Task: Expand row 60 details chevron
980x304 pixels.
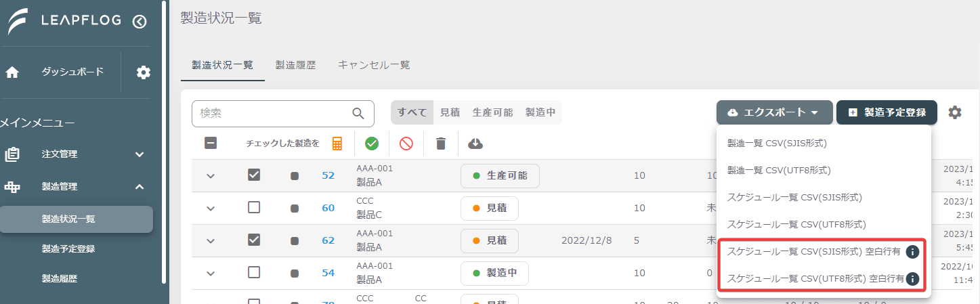Action: [x=211, y=209]
